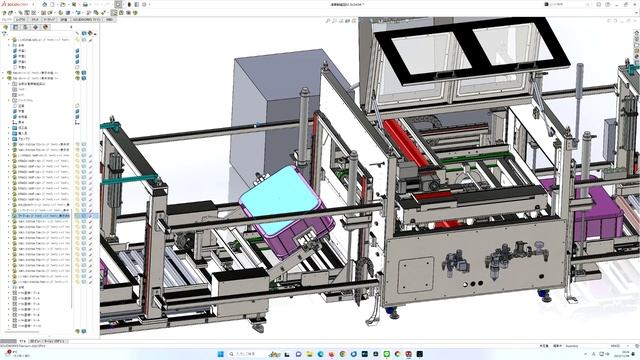This screenshot has height=360, width=640.
Task: Switch to PropertyManager tab
Action: (16, 27)
